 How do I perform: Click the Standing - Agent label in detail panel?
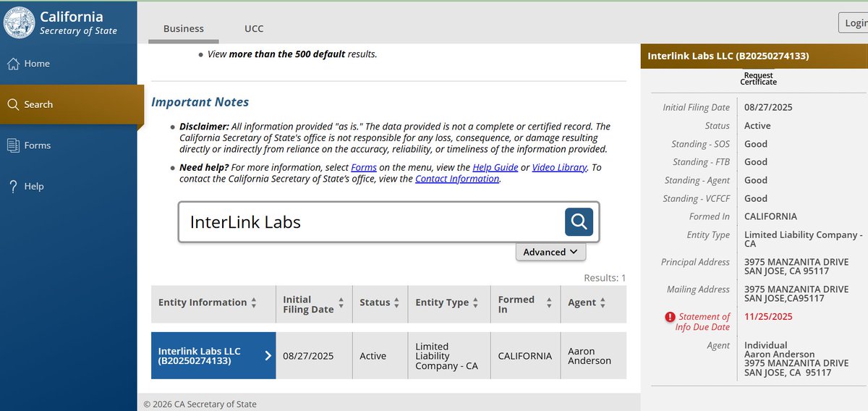[x=697, y=180]
